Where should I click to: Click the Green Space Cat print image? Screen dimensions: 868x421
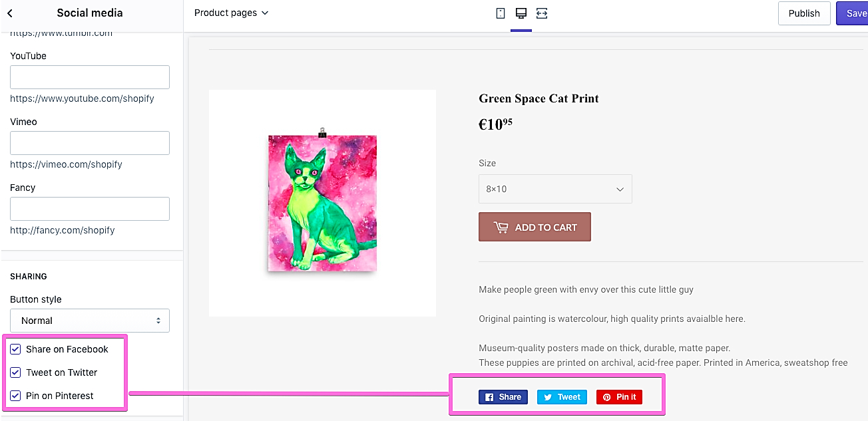[322, 202]
